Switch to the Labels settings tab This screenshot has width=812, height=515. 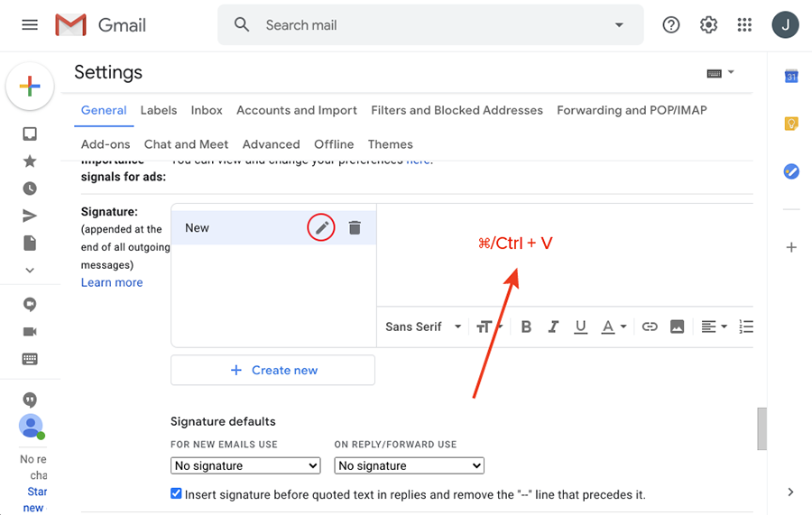[159, 110]
